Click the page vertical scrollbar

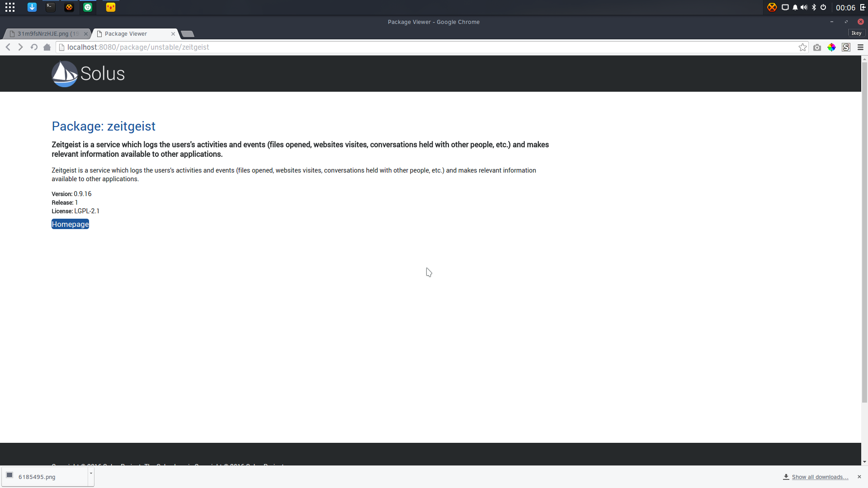coord(864,233)
